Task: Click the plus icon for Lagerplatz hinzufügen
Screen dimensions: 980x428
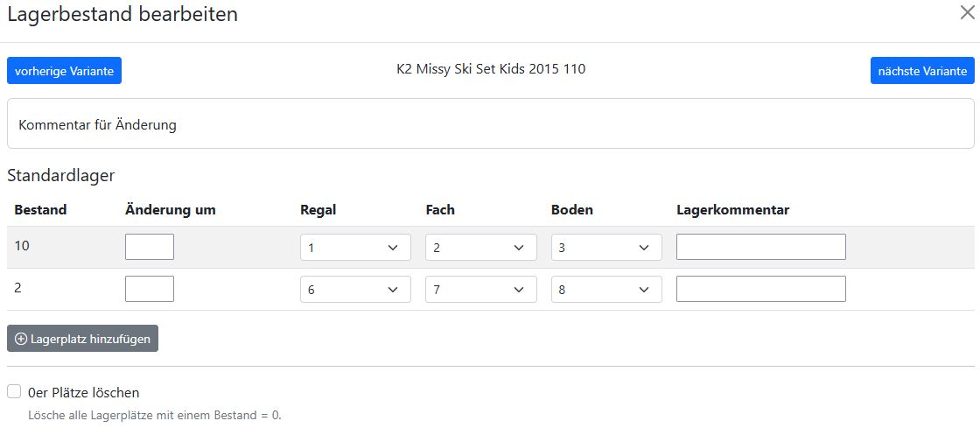Action: 22,339
